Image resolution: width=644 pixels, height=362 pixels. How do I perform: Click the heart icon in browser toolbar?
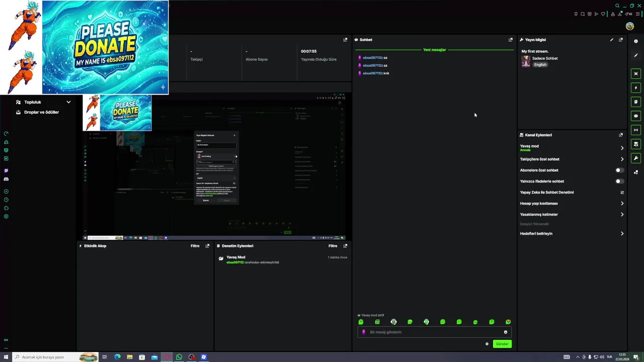tap(603, 14)
